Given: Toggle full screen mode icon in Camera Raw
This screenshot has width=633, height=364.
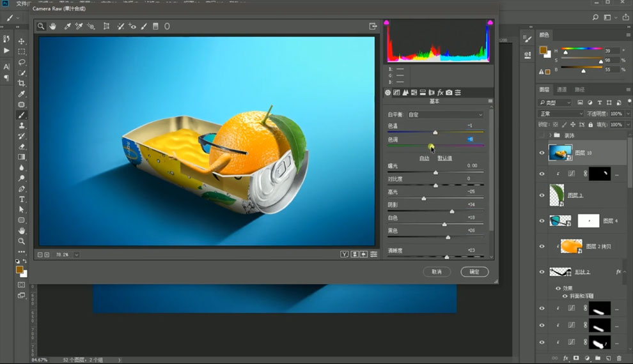Looking at the screenshot, I should pyautogui.click(x=373, y=26).
